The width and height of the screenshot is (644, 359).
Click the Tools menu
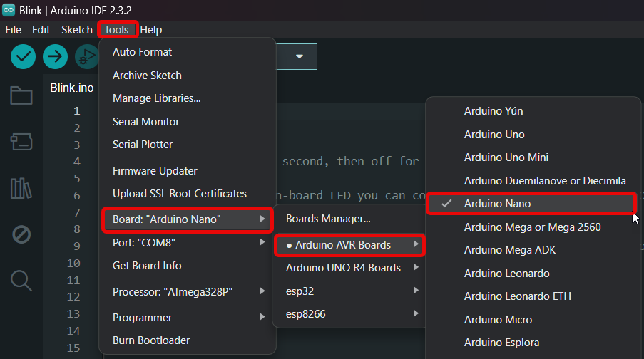point(116,30)
